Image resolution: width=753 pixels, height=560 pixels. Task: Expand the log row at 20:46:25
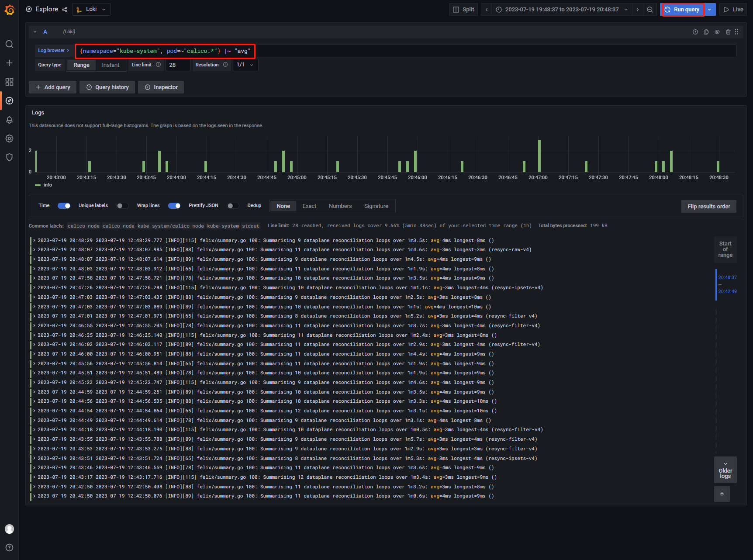pyautogui.click(x=35, y=335)
